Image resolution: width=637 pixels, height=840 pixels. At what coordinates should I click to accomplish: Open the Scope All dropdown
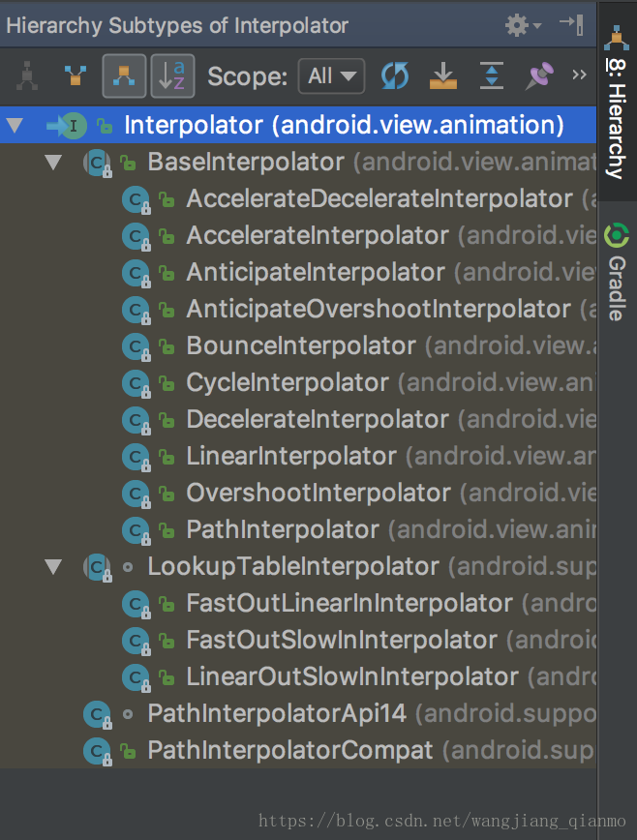point(331,75)
